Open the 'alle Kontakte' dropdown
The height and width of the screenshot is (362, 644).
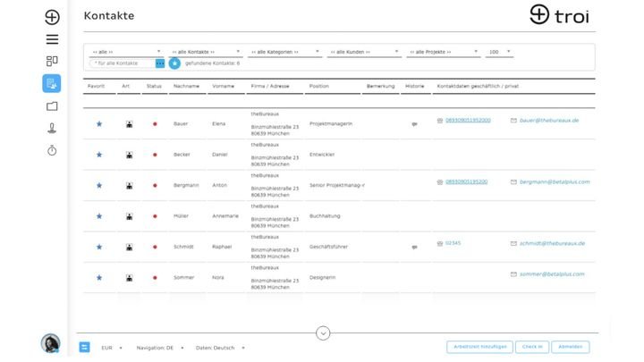point(206,52)
